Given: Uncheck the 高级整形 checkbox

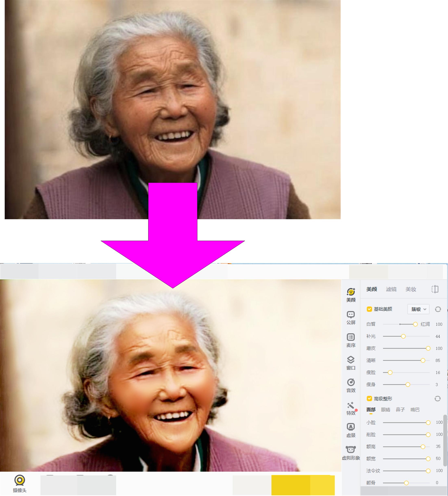Looking at the screenshot, I should pyautogui.click(x=369, y=399).
